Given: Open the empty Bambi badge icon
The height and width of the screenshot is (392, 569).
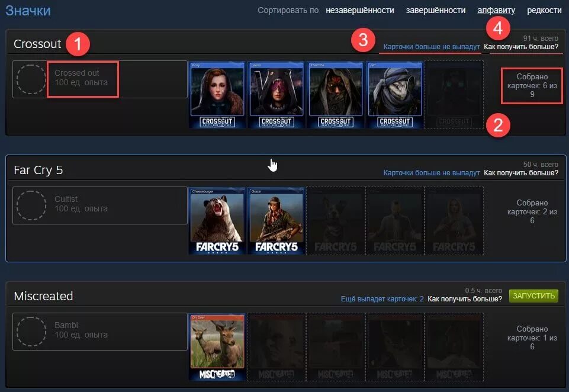Looking at the screenshot, I should click(31, 332).
